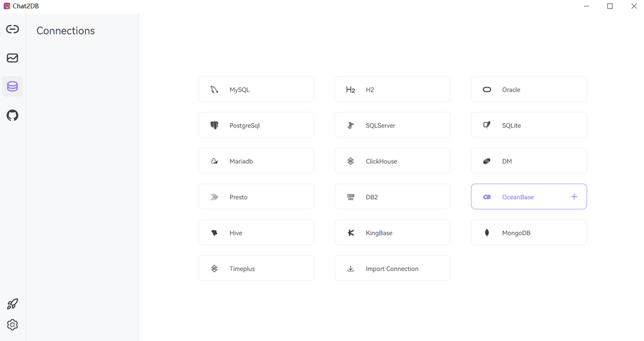644x341 pixels.
Task: Open the Timeplus connection option
Action: point(256,268)
